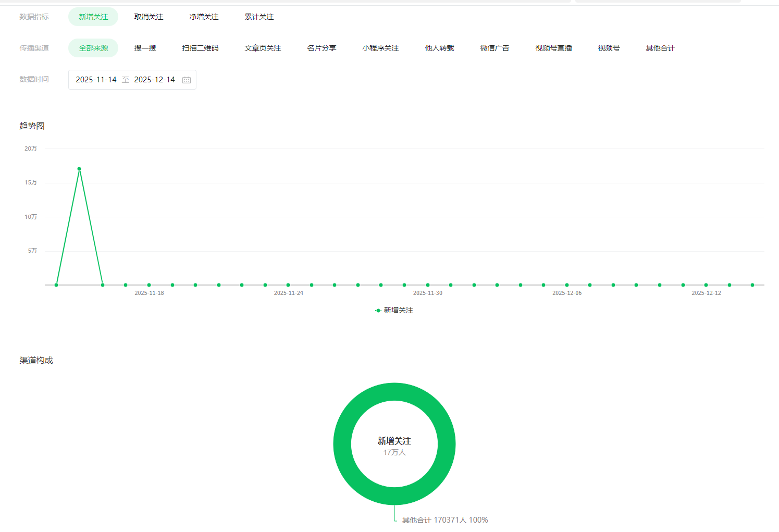Select the 取消关注 metric filter
Screen dimensions: 779x532
[x=149, y=17]
